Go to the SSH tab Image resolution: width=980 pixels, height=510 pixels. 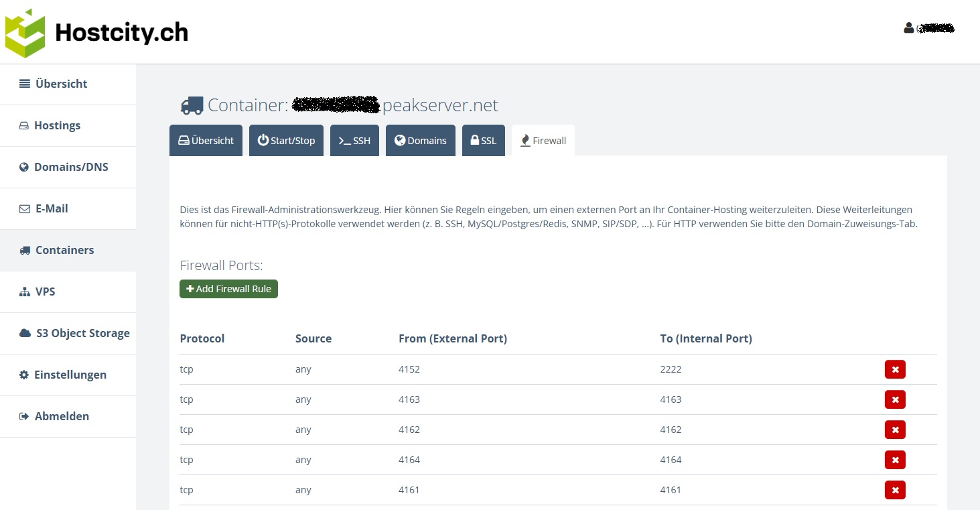pyautogui.click(x=354, y=141)
